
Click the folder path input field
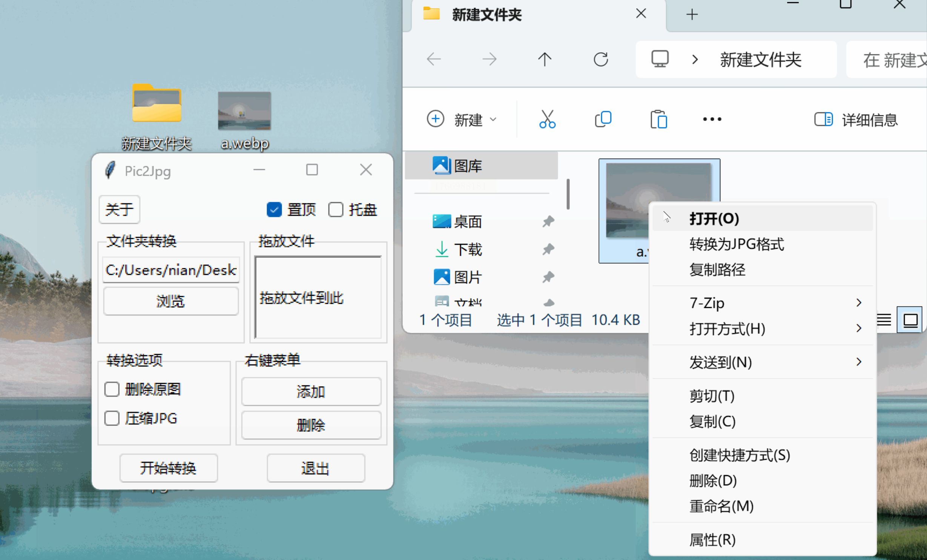coord(171,270)
